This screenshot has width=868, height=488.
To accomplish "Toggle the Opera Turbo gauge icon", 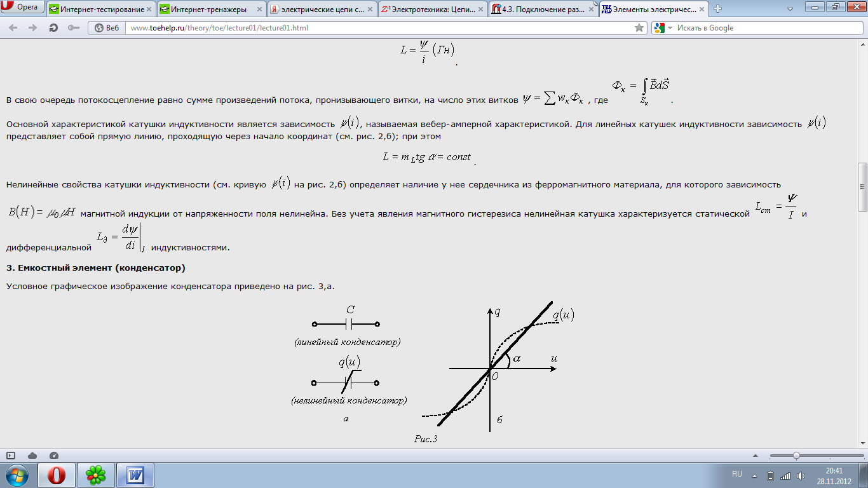I will pyautogui.click(x=53, y=456).
